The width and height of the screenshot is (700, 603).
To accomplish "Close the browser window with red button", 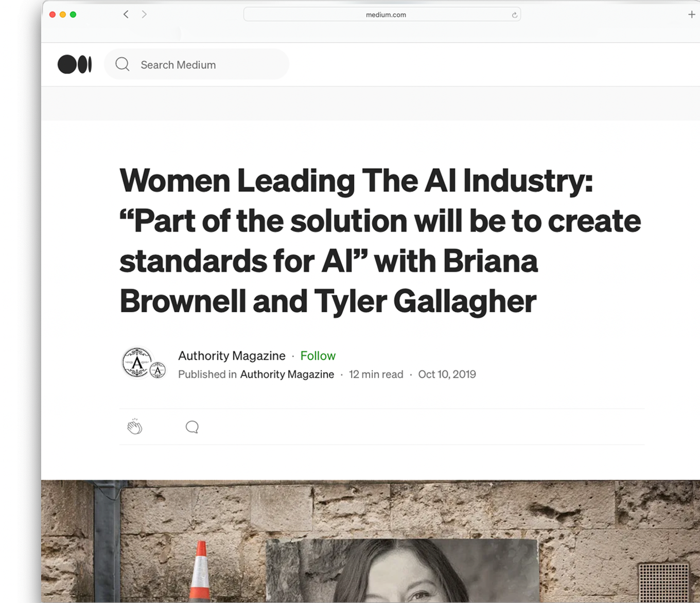I will (x=52, y=14).
